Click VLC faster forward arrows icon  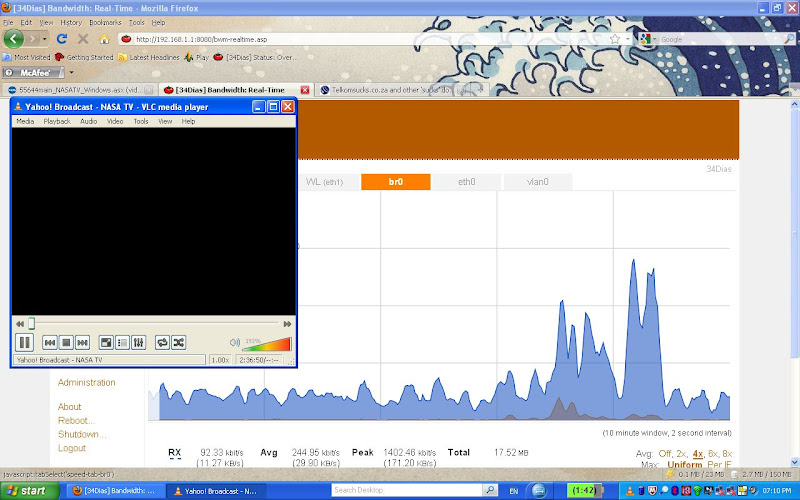coord(287,324)
